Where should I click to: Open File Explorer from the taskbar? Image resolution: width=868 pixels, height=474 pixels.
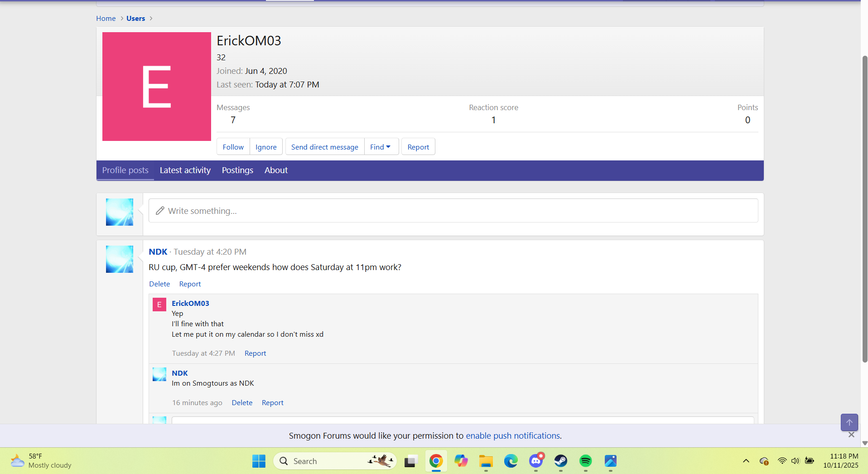pyautogui.click(x=486, y=461)
